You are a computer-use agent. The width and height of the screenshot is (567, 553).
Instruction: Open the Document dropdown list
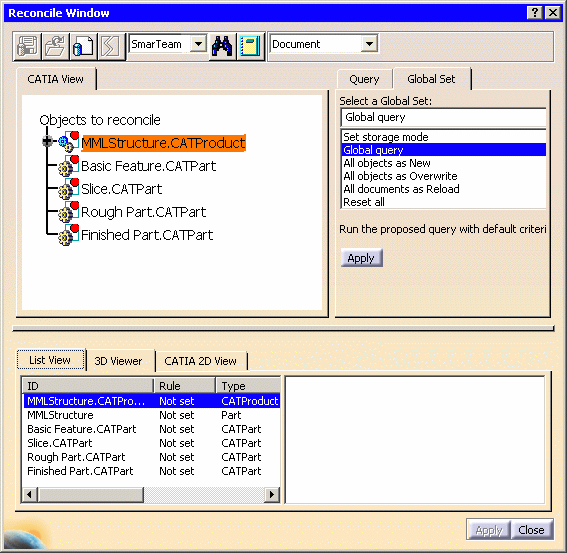click(369, 44)
